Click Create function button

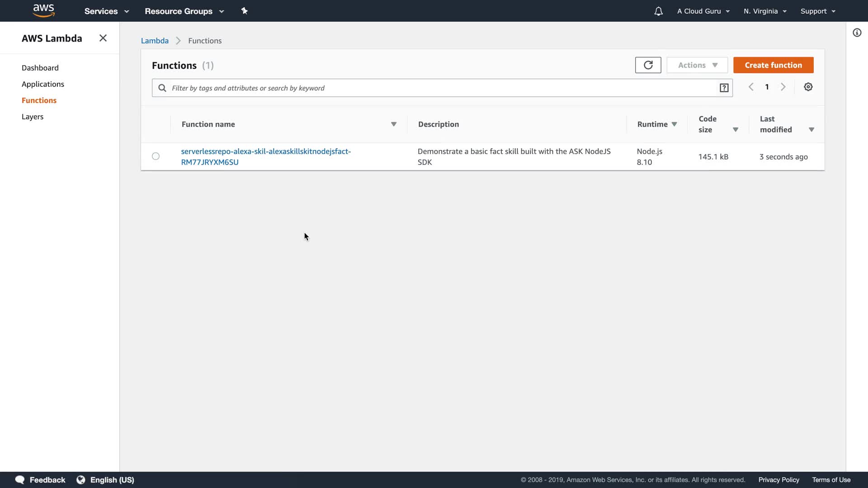[x=773, y=65]
